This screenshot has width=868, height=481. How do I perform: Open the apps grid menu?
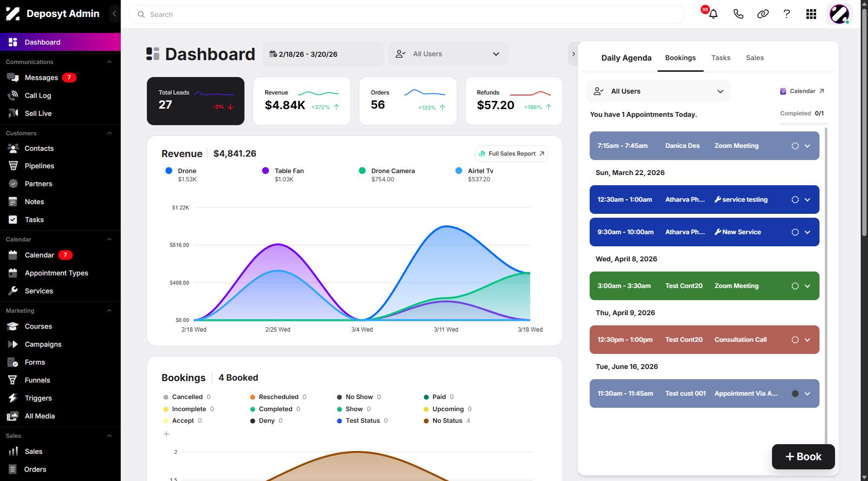coord(811,14)
